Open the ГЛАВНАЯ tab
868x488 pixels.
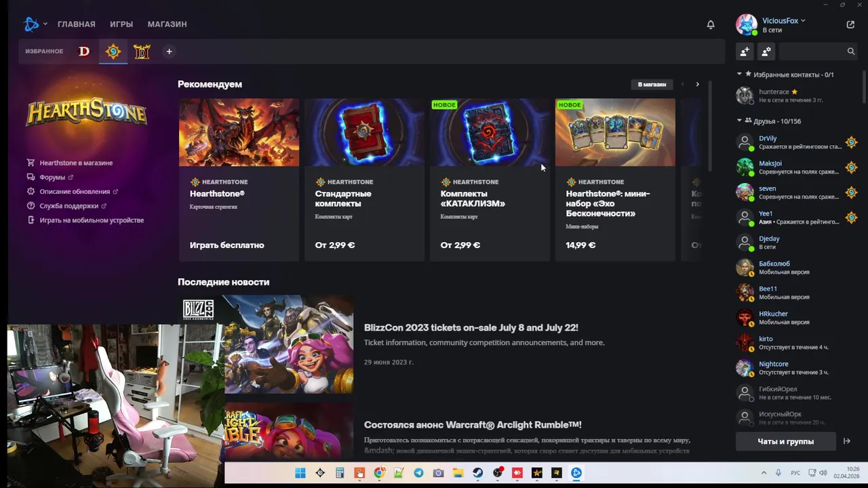pos(77,24)
